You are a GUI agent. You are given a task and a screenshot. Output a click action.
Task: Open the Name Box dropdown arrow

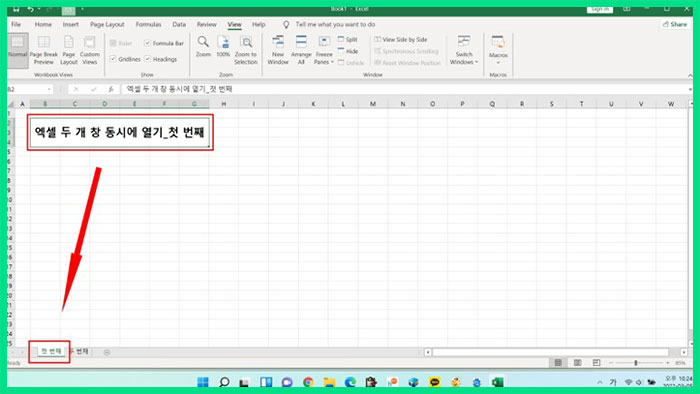(49, 89)
